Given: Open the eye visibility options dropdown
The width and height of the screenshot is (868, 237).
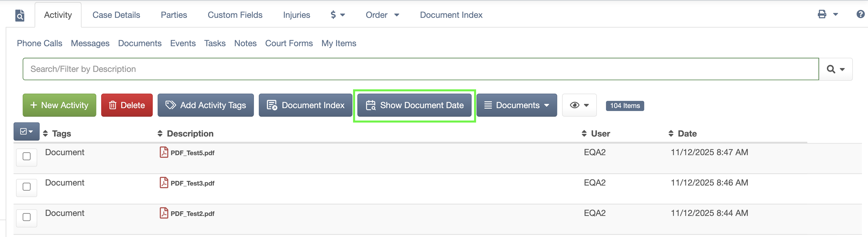Looking at the screenshot, I should [x=579, y=105].
